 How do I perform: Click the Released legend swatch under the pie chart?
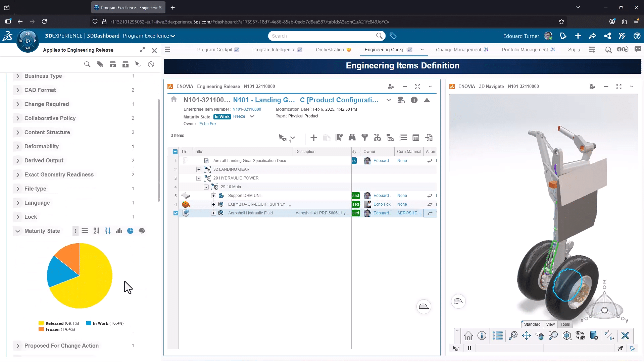(x=41, y=323)
